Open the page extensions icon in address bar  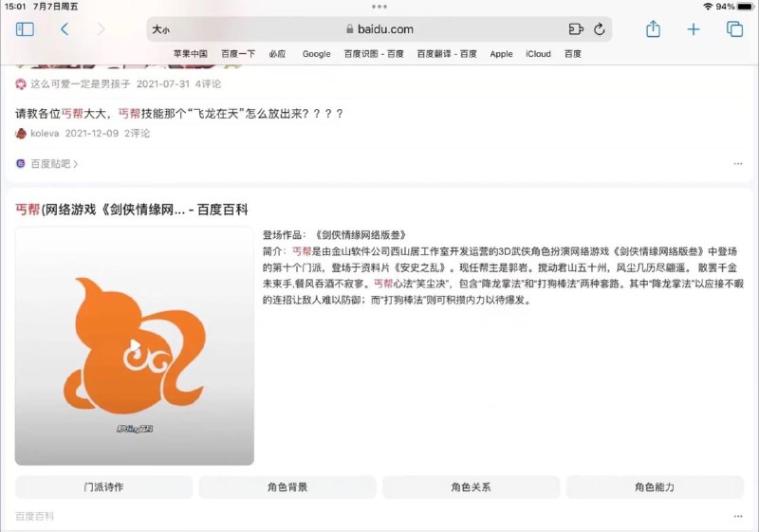point(576,29)
